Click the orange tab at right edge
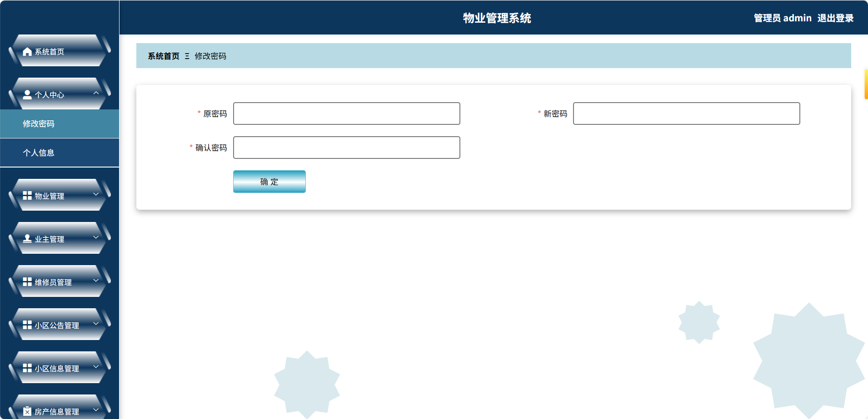 [866, 84]
